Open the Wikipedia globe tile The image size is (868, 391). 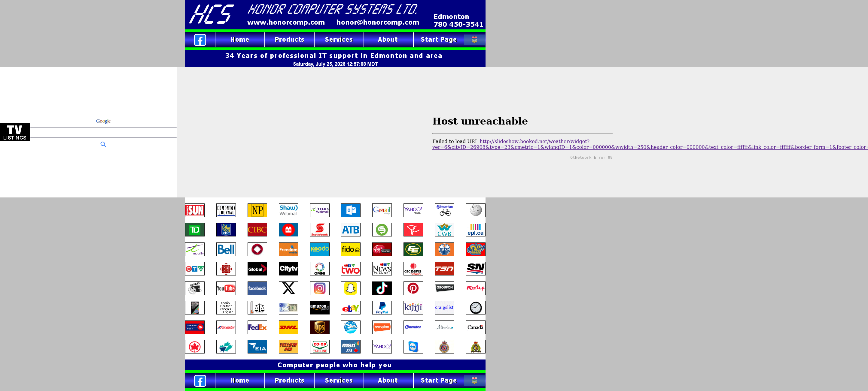(x=476, y=210)
